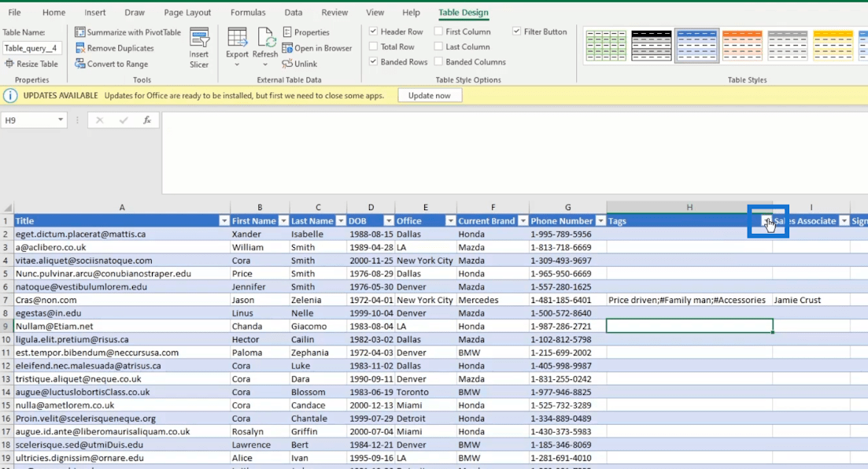Click the Zephania last name cell
868x469 pixels.
(x=318, y=353)
